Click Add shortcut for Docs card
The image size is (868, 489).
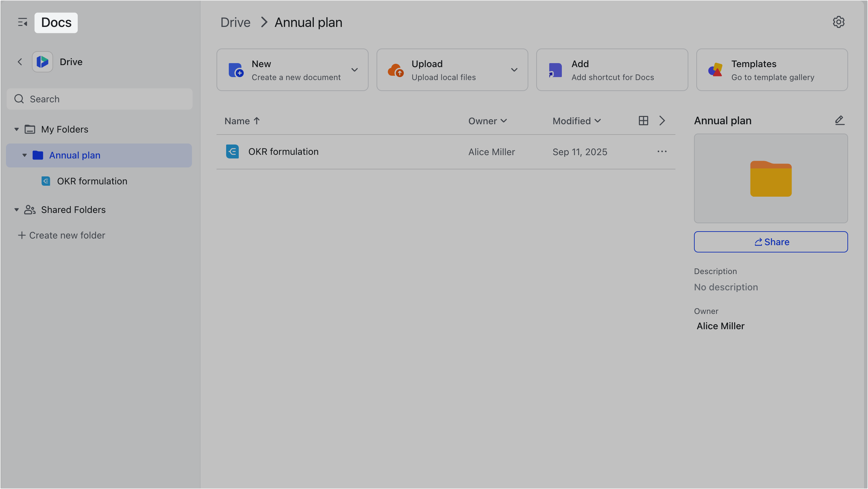pos(612,70)
